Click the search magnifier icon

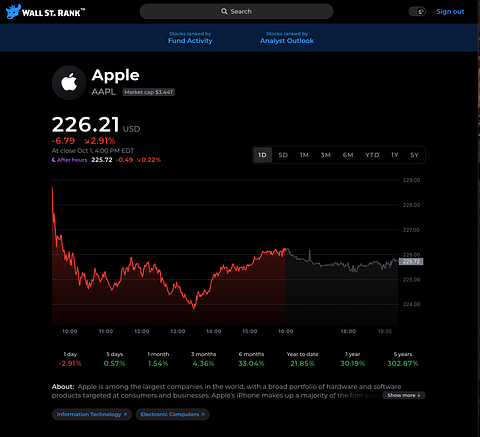pyautogui.click(x=224, y=11)
